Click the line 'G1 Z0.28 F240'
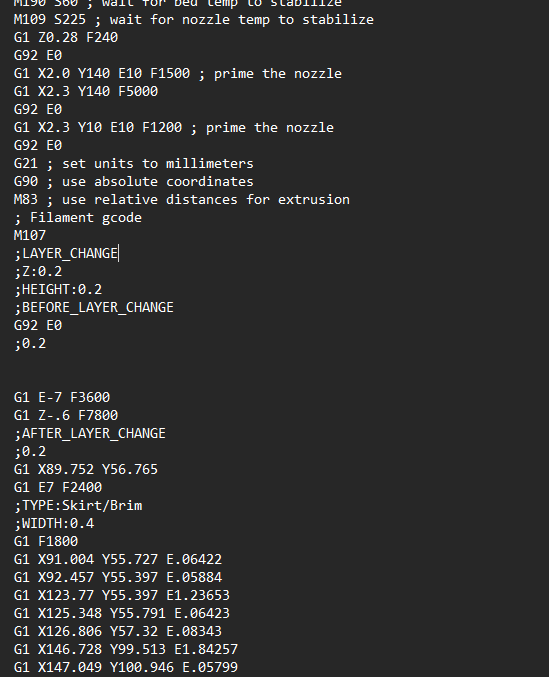Screen dimensions: 549x677 [66, 38]
